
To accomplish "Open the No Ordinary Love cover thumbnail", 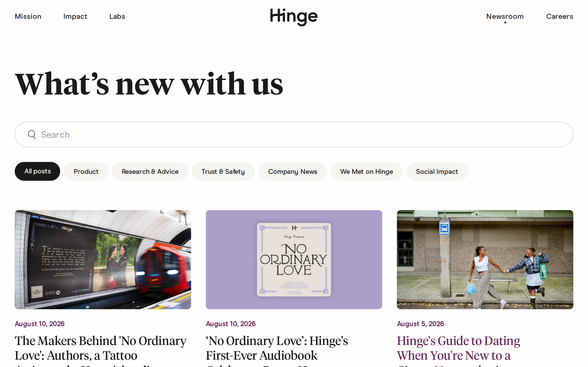I will click(x=294, y=259).
